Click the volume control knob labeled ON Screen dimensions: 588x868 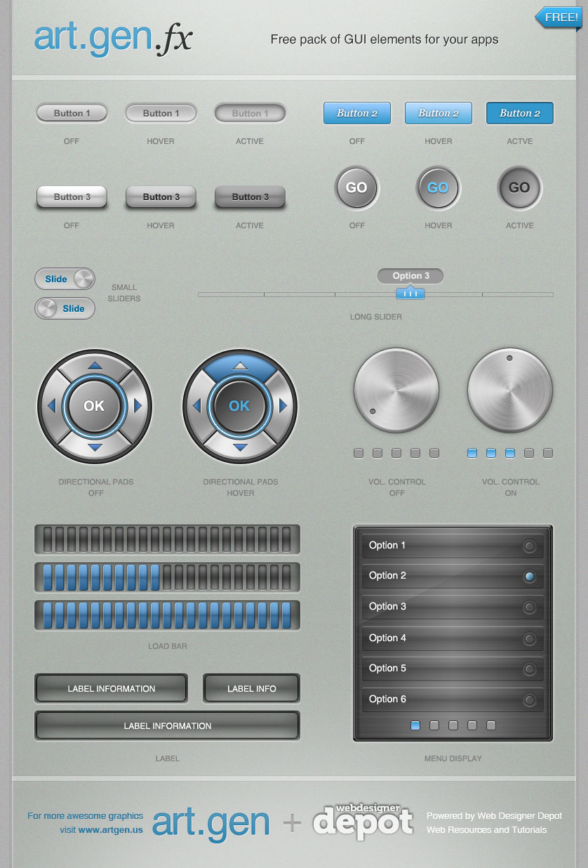510,390
